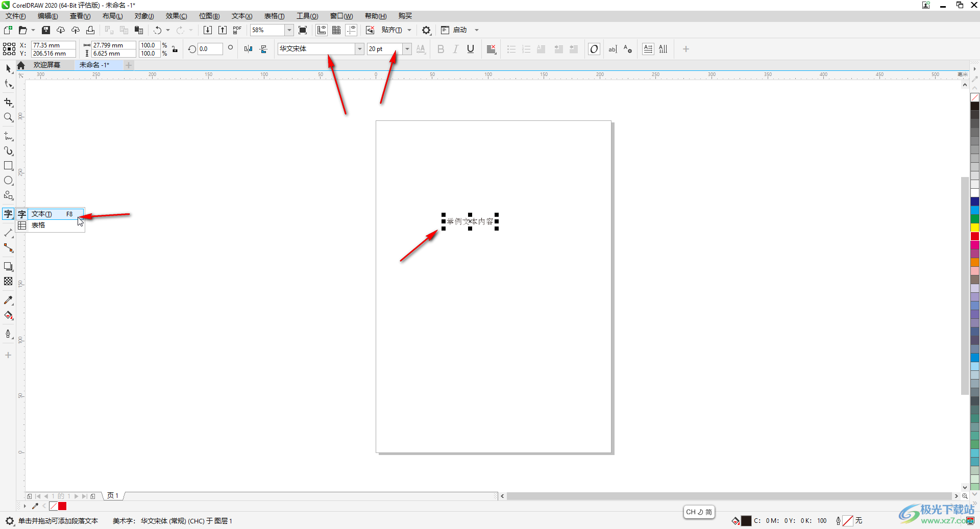Expand the Open file dropdown arrow
This screenshot has height=529, width=980.
[33, 30]
